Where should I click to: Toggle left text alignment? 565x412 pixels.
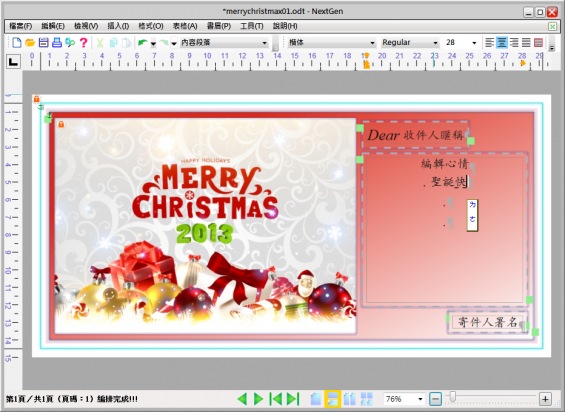point(489,43)
